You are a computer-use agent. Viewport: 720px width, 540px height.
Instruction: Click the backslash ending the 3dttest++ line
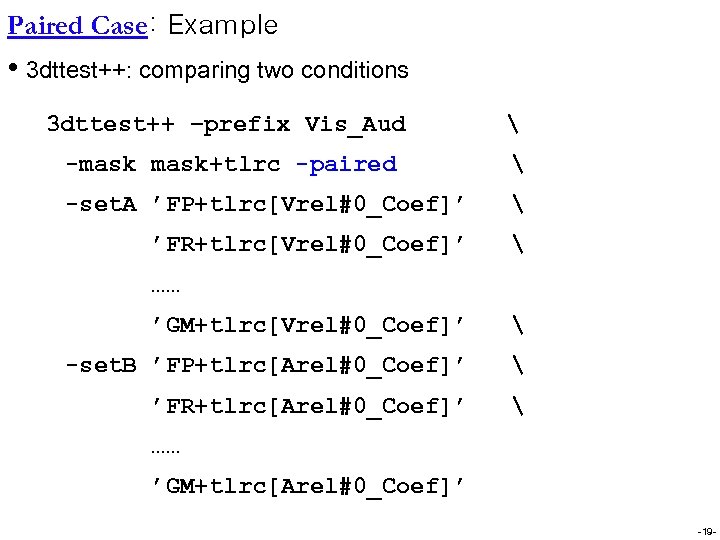[513, 125]
